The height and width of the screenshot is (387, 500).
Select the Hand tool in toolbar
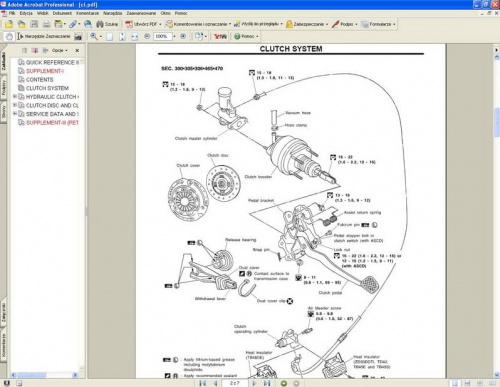[x=9, y=36]
